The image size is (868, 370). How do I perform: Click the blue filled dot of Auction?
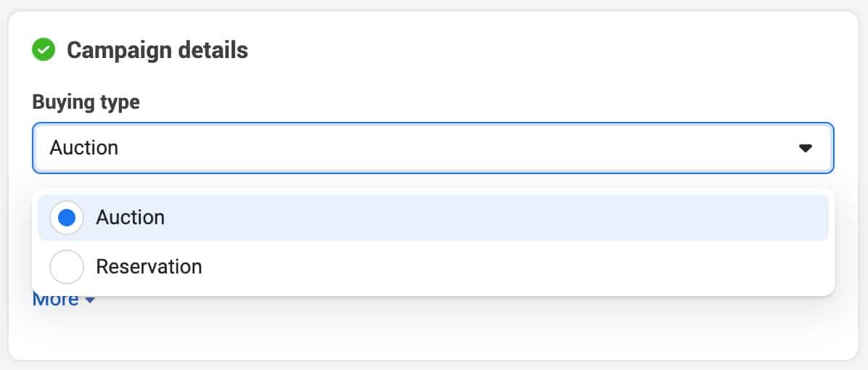coord(67,218)
